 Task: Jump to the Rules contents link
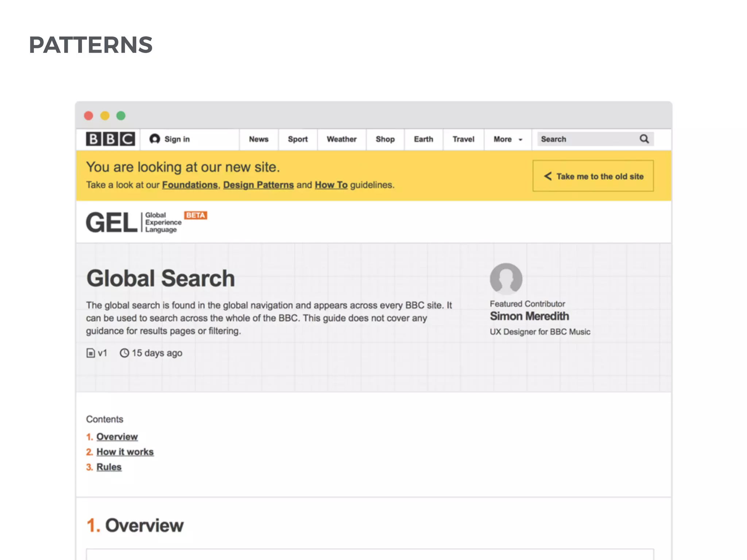pyautogui.click(x=109, y=467)
